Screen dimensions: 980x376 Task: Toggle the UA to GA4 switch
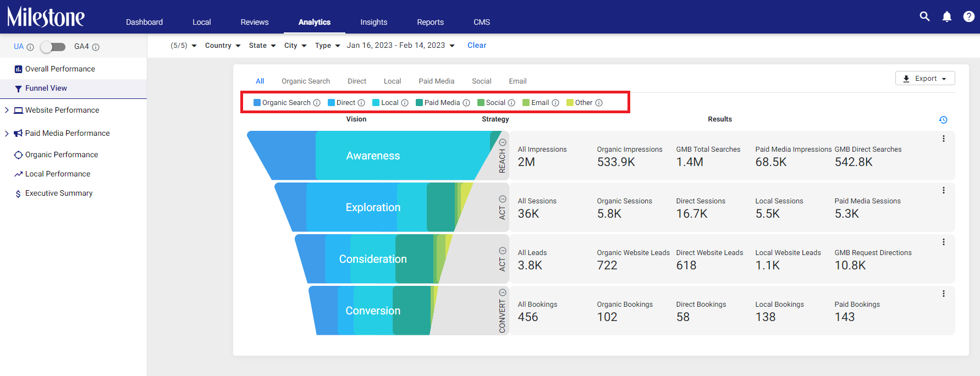coord(53,47)
